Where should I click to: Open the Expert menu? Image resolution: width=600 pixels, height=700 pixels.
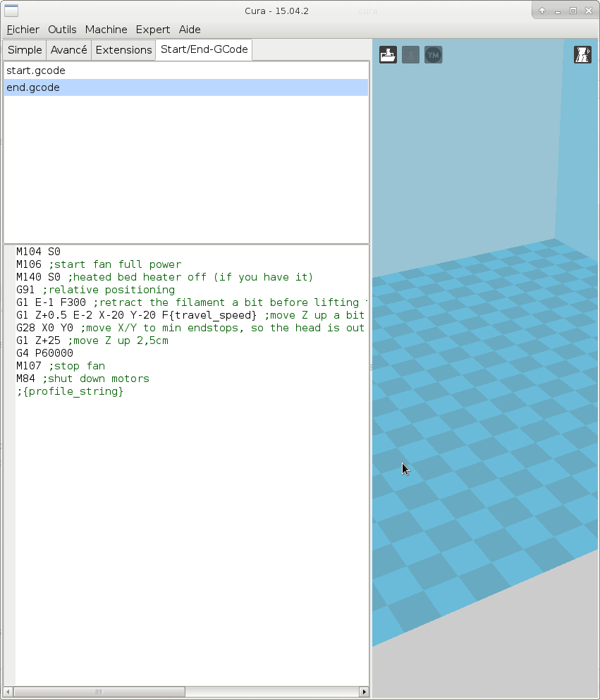pyautogui.click(x=153, y=30)
